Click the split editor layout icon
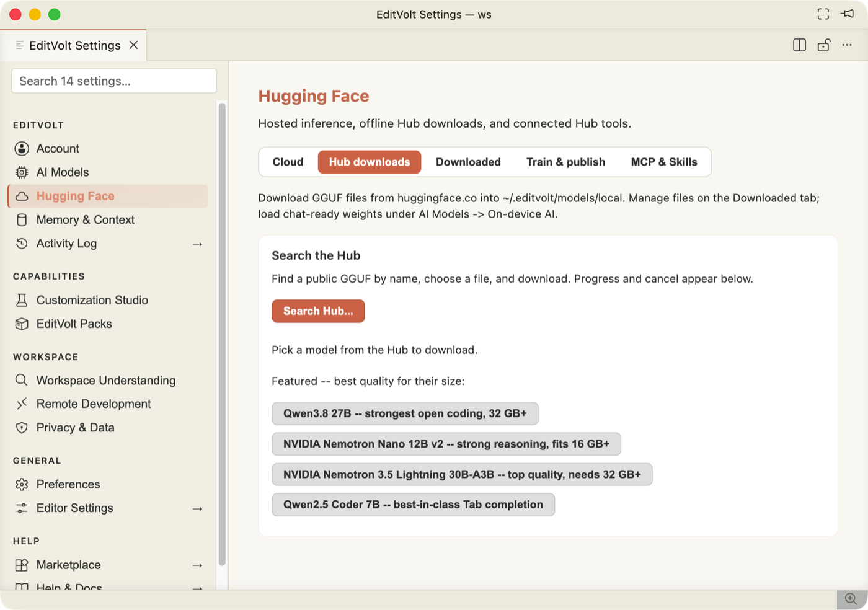868x610 pixels. (800, 45)
